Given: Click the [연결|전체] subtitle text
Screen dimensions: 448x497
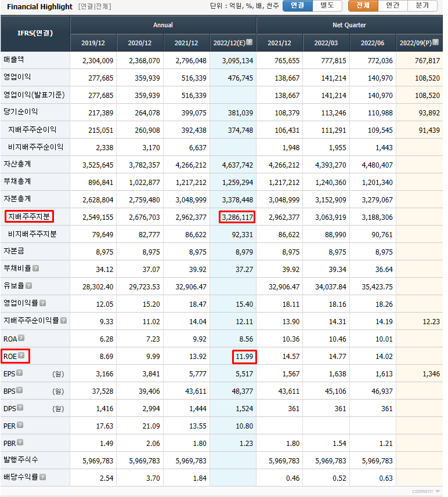Looking at the screenshot, I should tap(95, 6).
